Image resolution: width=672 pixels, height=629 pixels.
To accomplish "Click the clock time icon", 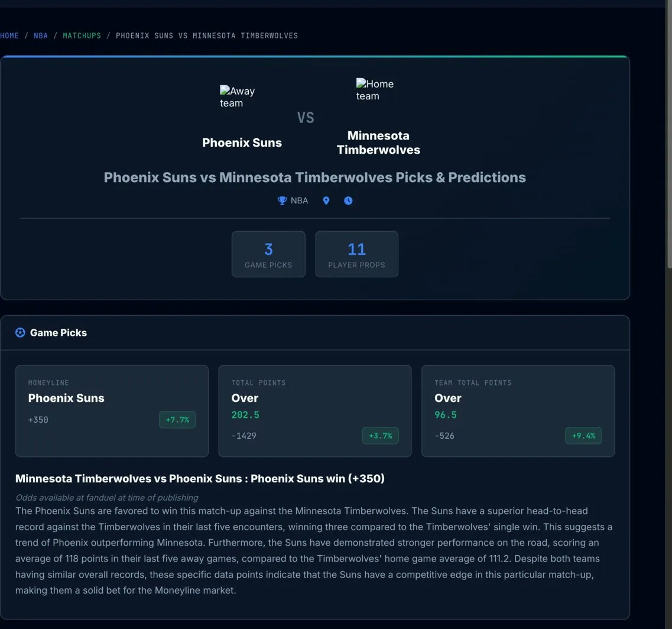I will (349, 200).
